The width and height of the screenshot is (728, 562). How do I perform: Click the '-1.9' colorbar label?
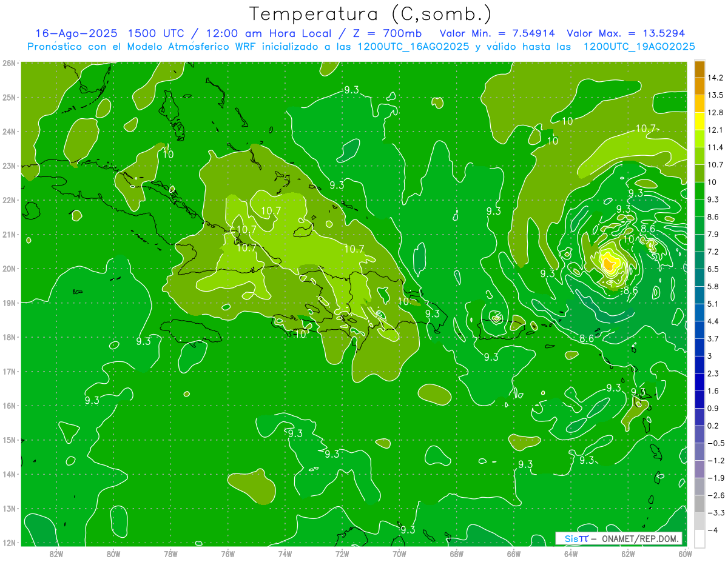tap(715, 478)
